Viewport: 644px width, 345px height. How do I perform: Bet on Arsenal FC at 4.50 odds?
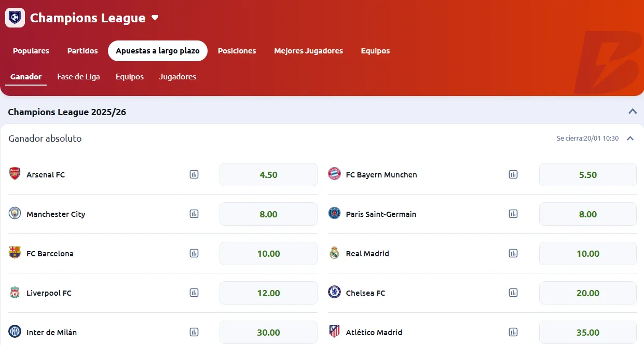pos(268,175)
